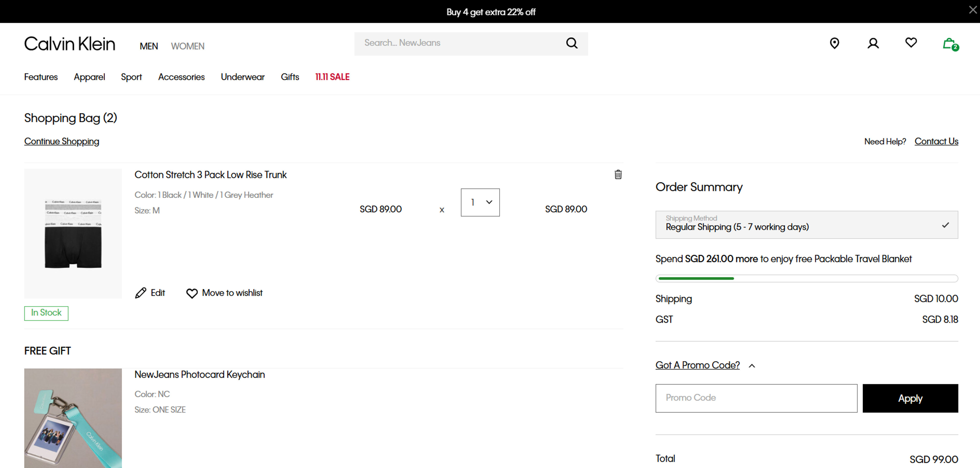Click the NewJeans Photocard Keychain title
This screenshot has width=980, height=468.
click(199, 374)
